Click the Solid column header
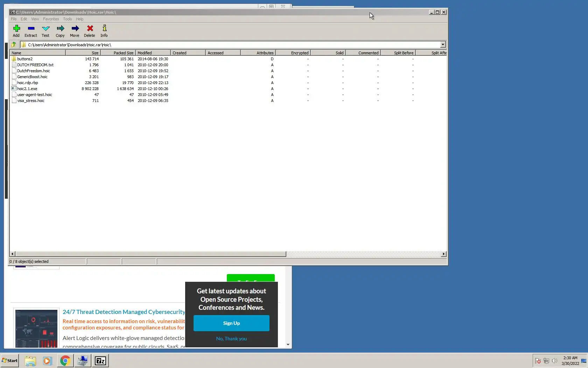The image size is (588, 368). point(328,53)
